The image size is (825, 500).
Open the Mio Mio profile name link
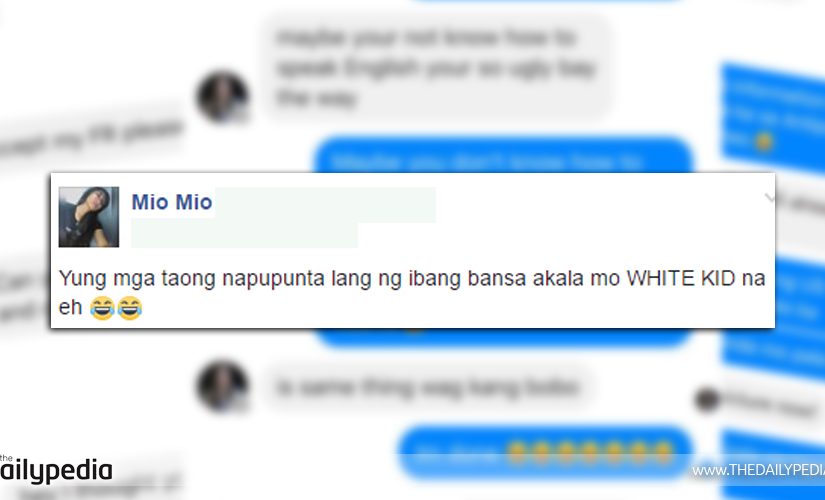[172, 202]
